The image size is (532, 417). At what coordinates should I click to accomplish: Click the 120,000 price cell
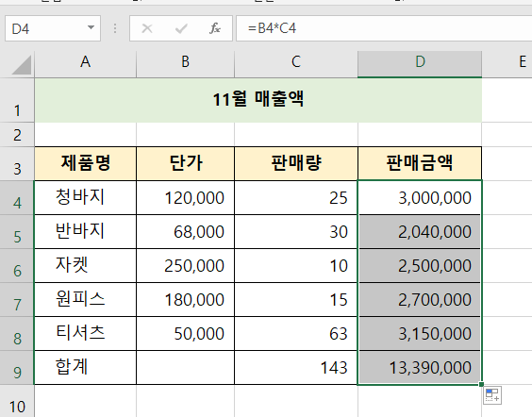[x=185, y=197]
